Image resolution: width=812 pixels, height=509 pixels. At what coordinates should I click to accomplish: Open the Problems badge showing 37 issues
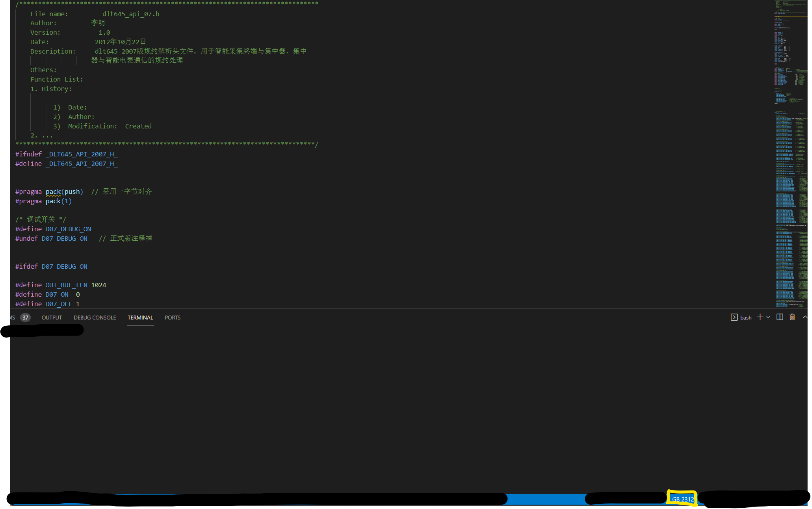pyautogui.click(x=25, y=317)
